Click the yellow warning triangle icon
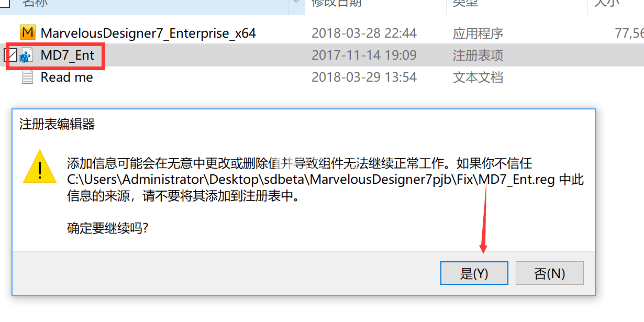 click(x=40, y=166)
